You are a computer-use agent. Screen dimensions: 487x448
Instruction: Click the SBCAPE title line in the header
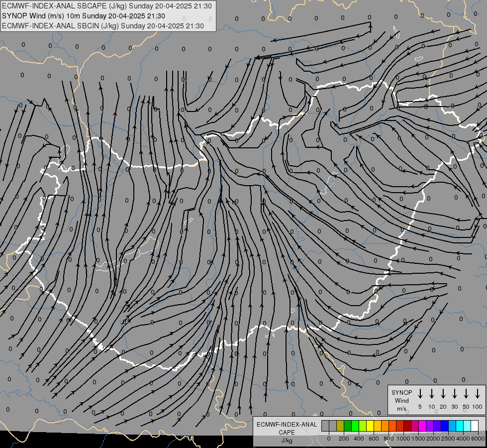tap(107, 6)
